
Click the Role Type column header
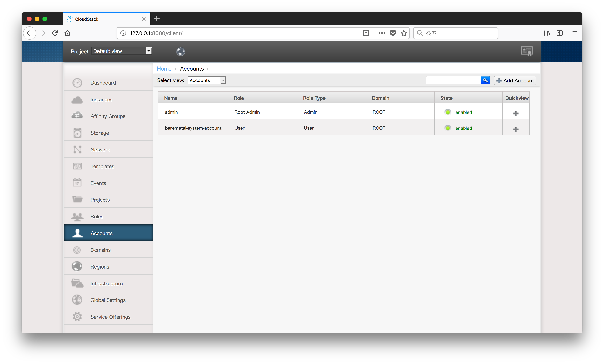coord(331,98)
